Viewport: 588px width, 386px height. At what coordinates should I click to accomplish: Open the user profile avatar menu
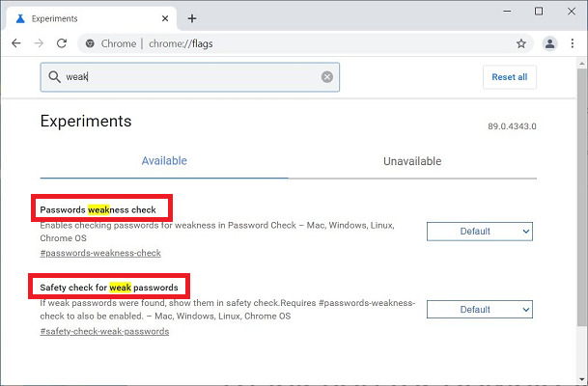tap(549, 43)
